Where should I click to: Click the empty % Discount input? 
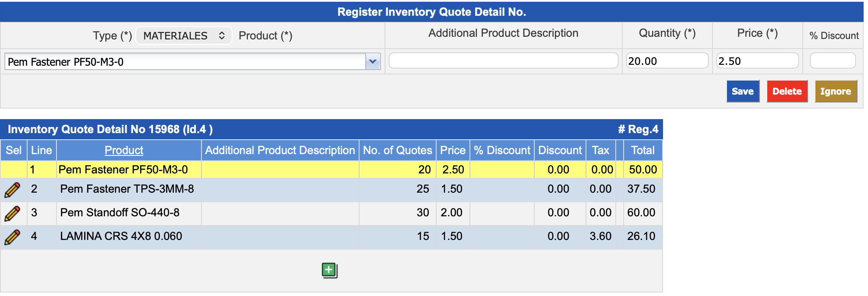(x=832, y=61)
